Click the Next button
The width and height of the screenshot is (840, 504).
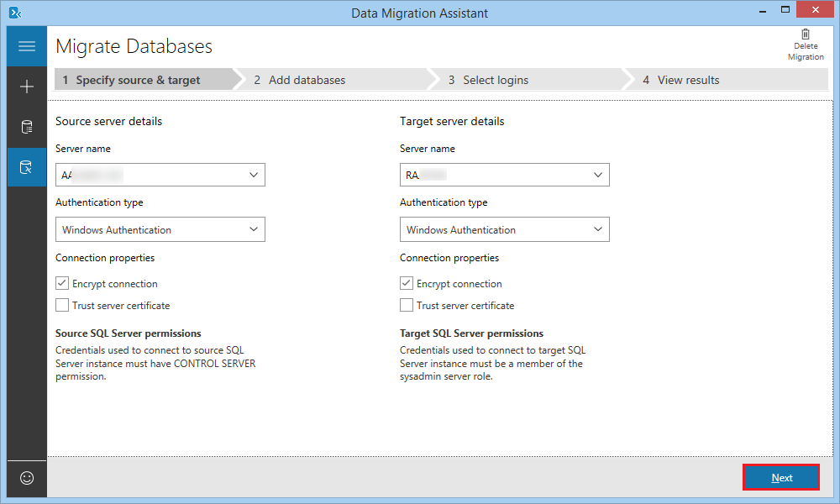tap(781, 477)
